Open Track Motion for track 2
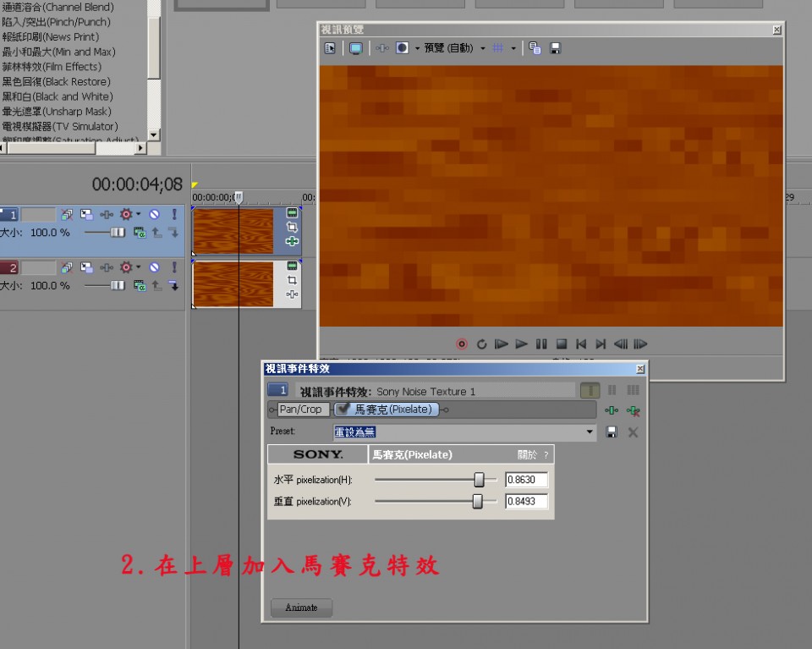 click(x=86, y=267)
